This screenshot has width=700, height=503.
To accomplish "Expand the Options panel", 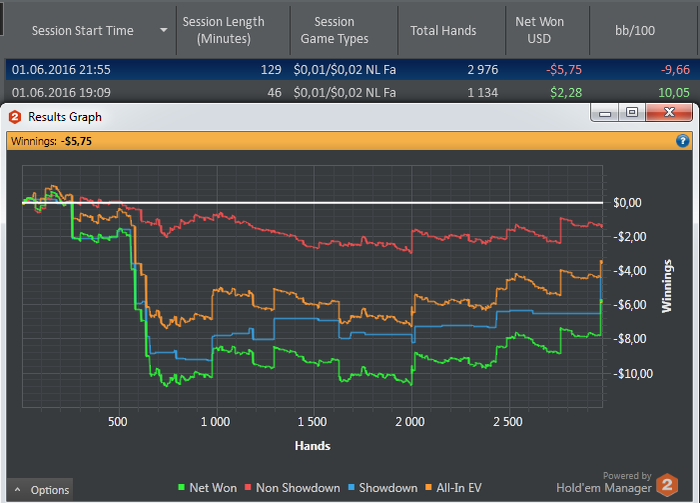I will click(41, 490).
